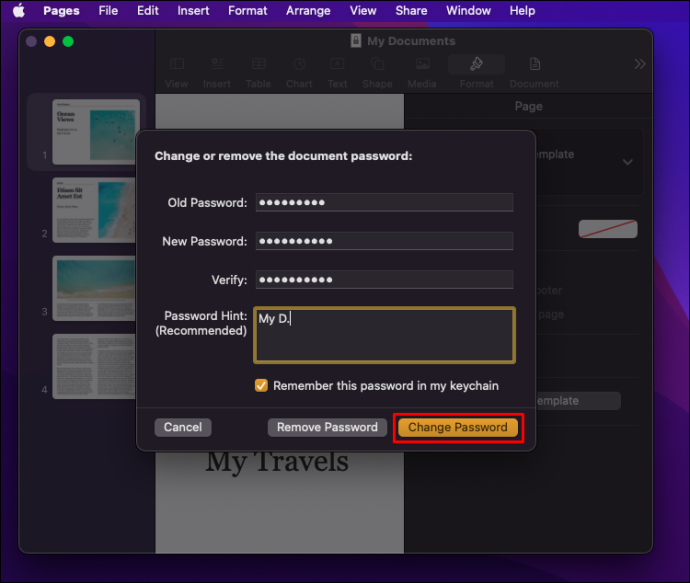Open the Apple menu
The height and width of the screenshot is (583, 690).
coord(18,11)
